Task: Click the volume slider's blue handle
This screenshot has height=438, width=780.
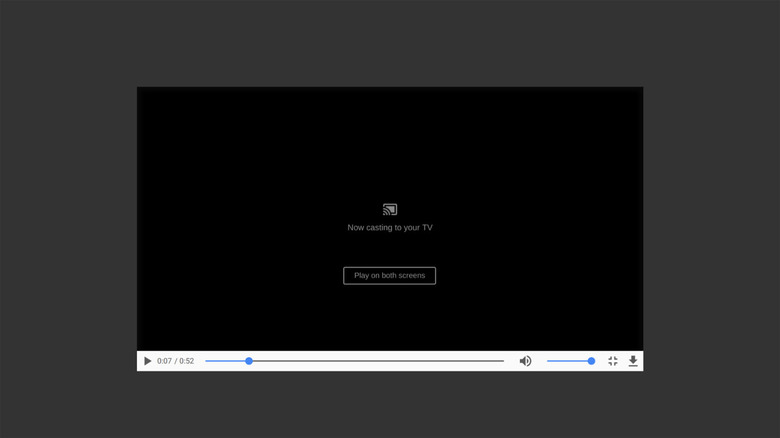Action: [591, 361]
